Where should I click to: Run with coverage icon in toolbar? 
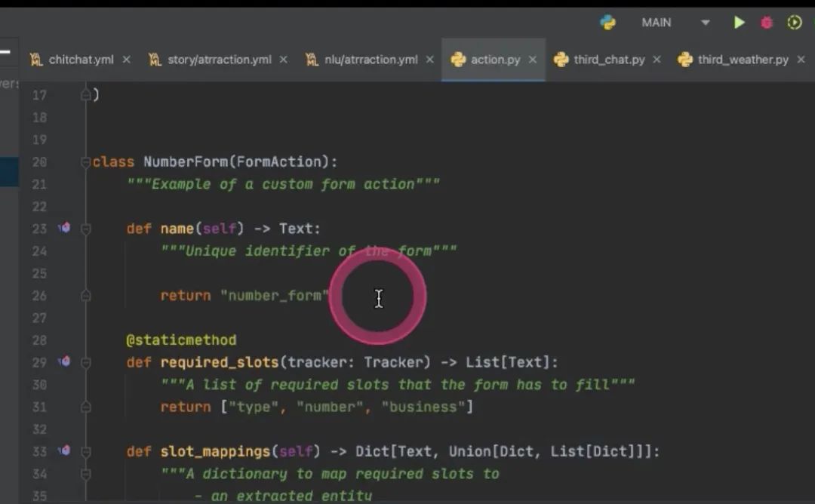pos(794,23)
